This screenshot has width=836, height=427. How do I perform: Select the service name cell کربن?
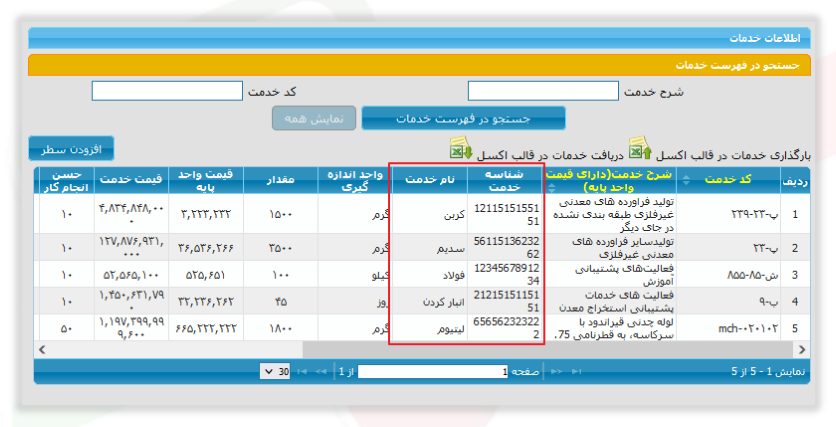coord(454,215)
